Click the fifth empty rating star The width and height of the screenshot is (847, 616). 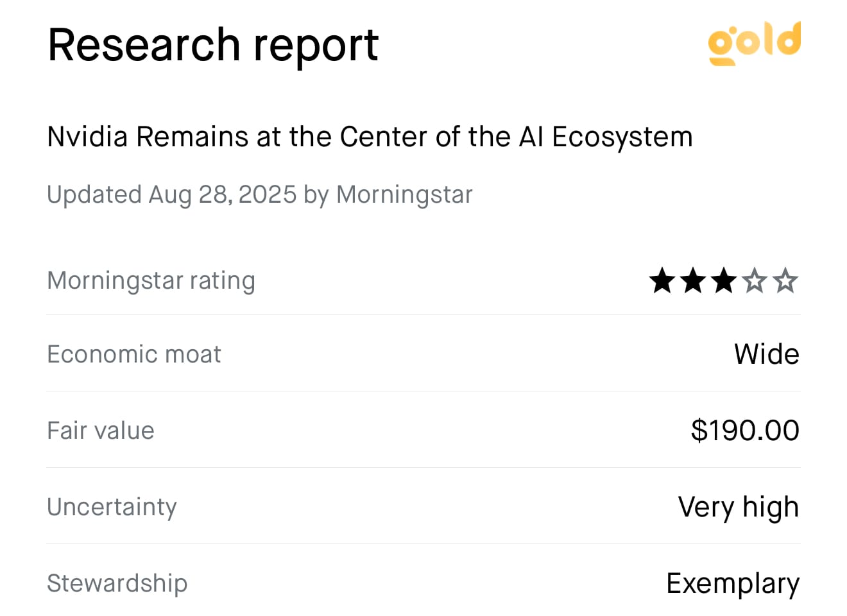[x=785, y=281]
